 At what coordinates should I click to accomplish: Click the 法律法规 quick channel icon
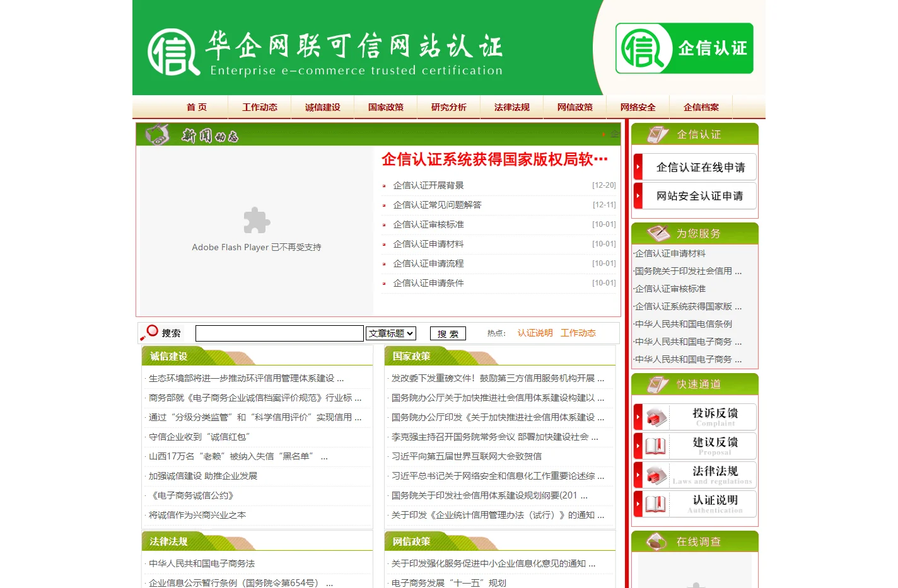(656, 475)
